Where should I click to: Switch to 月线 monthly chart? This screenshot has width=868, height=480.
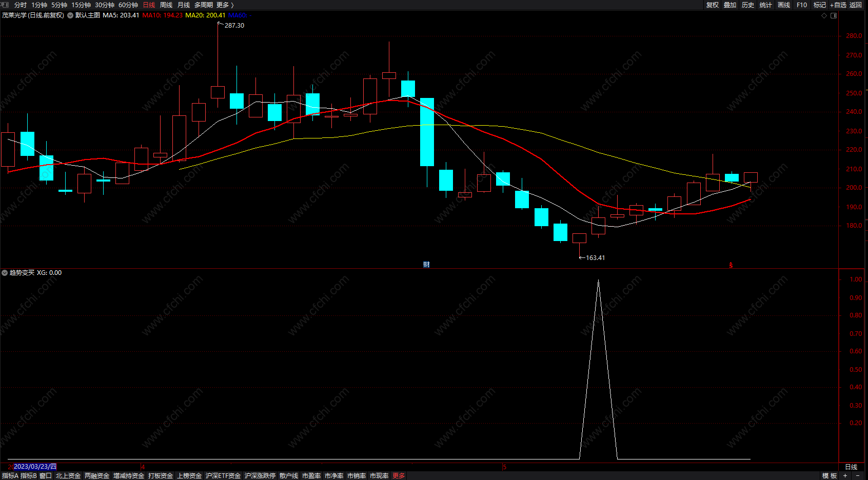click(x=184, y=5)
